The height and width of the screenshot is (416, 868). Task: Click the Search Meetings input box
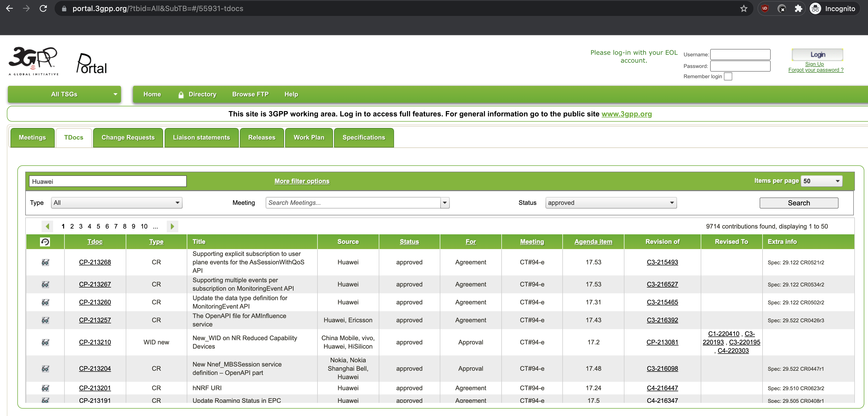click(353, 203)
